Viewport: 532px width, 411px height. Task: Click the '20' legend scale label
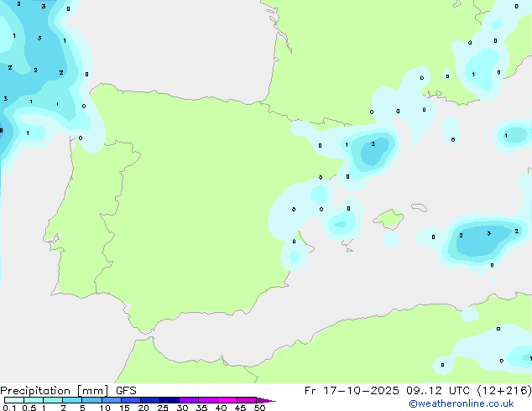143,408
